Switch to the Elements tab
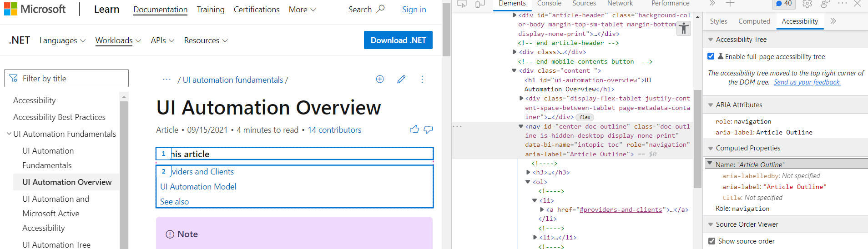The height and width of the screenshot is (249, 868). tap(512, 4)
